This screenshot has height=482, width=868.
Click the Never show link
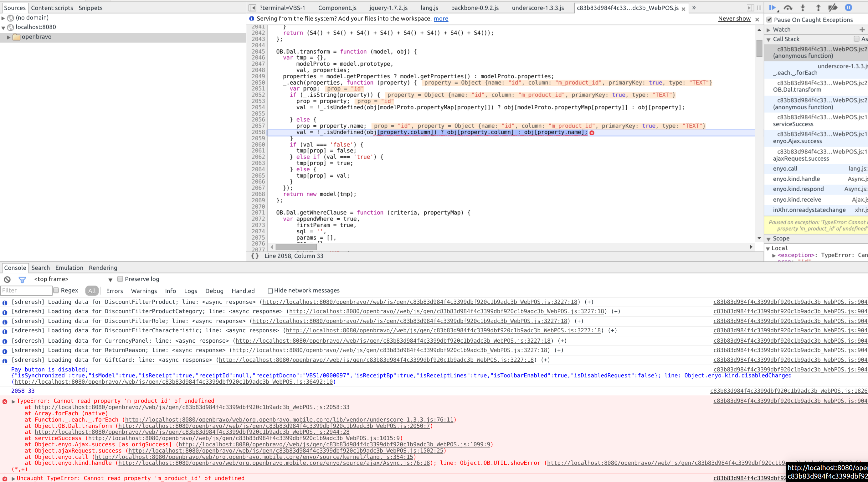point(734,19)
